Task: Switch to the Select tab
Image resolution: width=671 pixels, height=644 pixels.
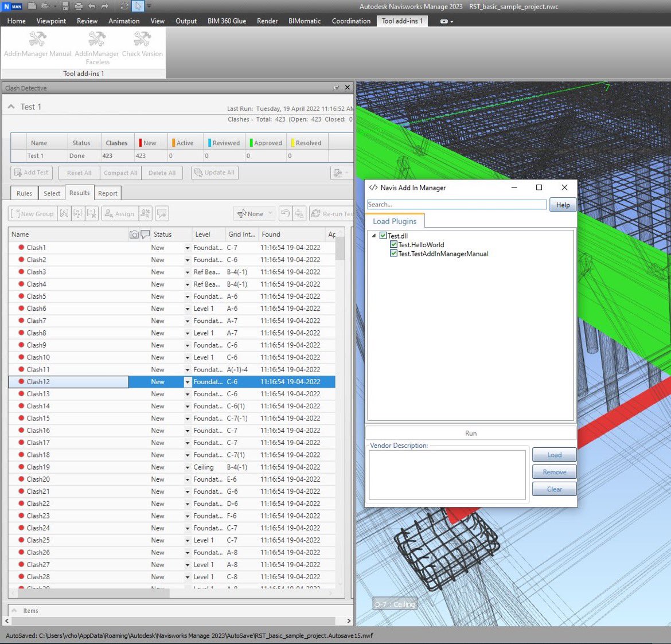Action: tap(52, 193)
